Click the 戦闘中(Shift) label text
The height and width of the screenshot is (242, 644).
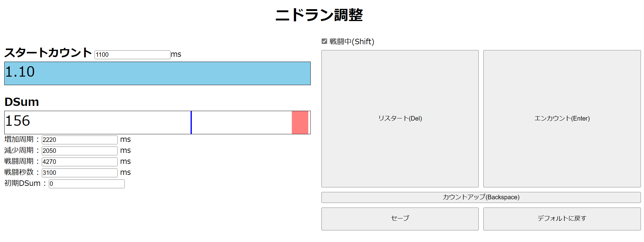click(352, 42)
